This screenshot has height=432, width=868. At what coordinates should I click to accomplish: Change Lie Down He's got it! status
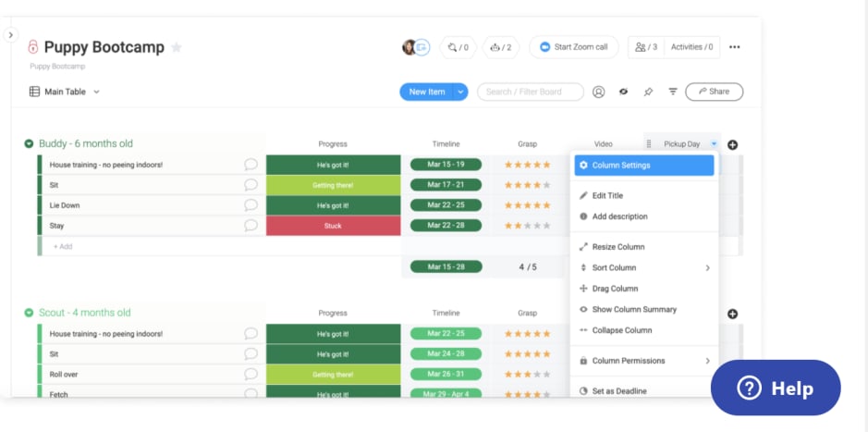pyautogui.click(x=334, y=205)
